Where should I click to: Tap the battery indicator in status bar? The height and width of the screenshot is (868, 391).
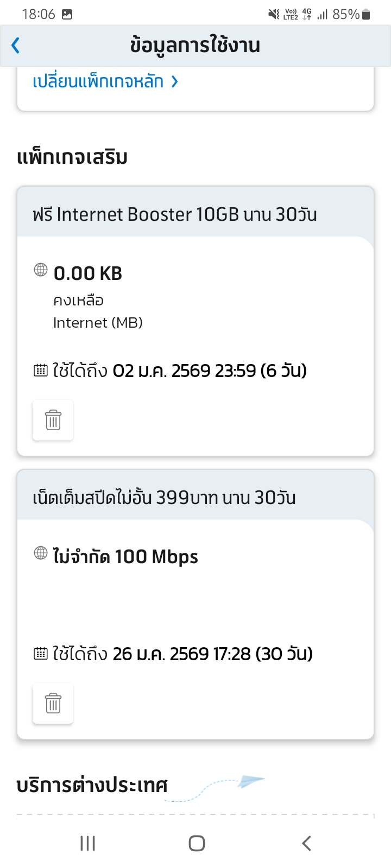[366, 14]
